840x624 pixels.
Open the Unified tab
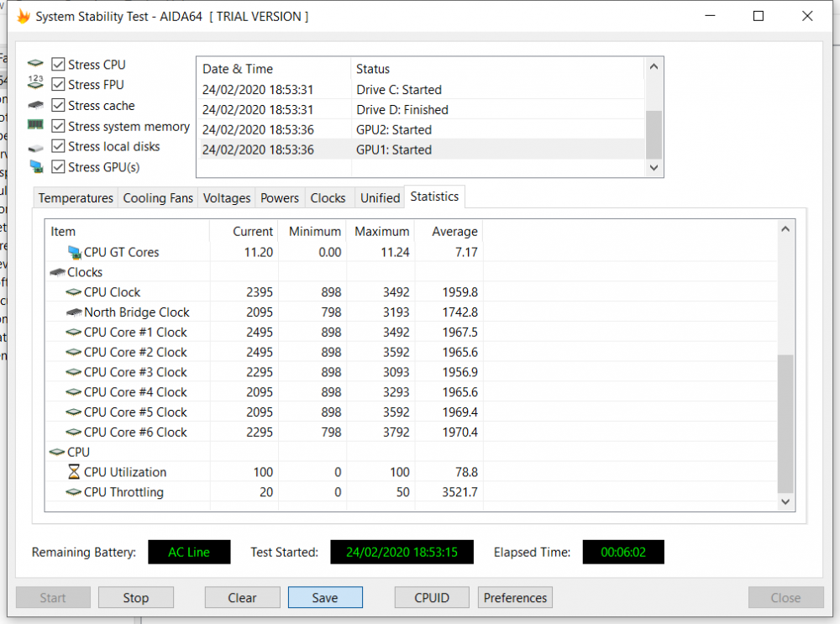point(380,198)
